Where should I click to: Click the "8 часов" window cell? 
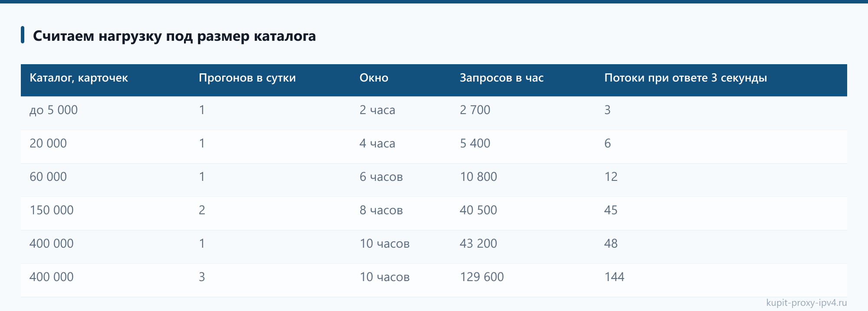[381, 210]
